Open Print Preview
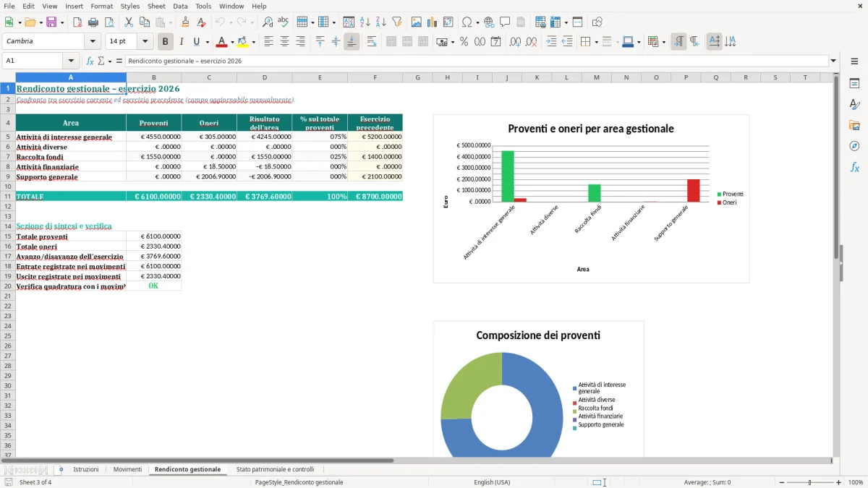Viewport: 868px width, 488px height. pyautogui.click(x=109, y=22)
